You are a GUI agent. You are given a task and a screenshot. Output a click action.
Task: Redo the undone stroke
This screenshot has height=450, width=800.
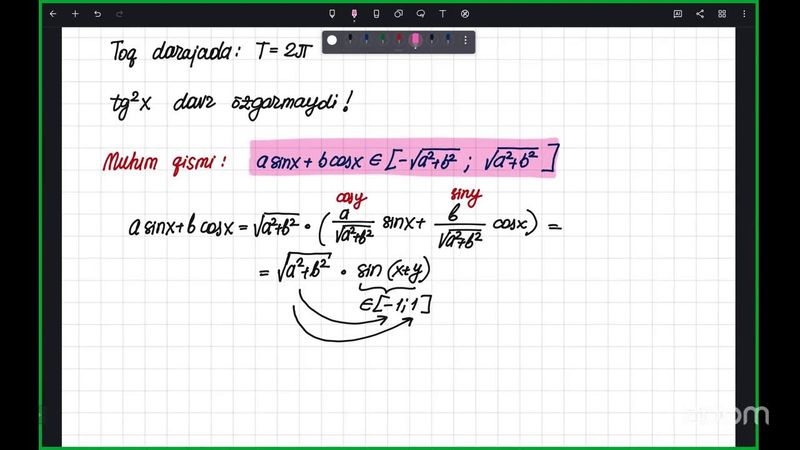point(119,14)
